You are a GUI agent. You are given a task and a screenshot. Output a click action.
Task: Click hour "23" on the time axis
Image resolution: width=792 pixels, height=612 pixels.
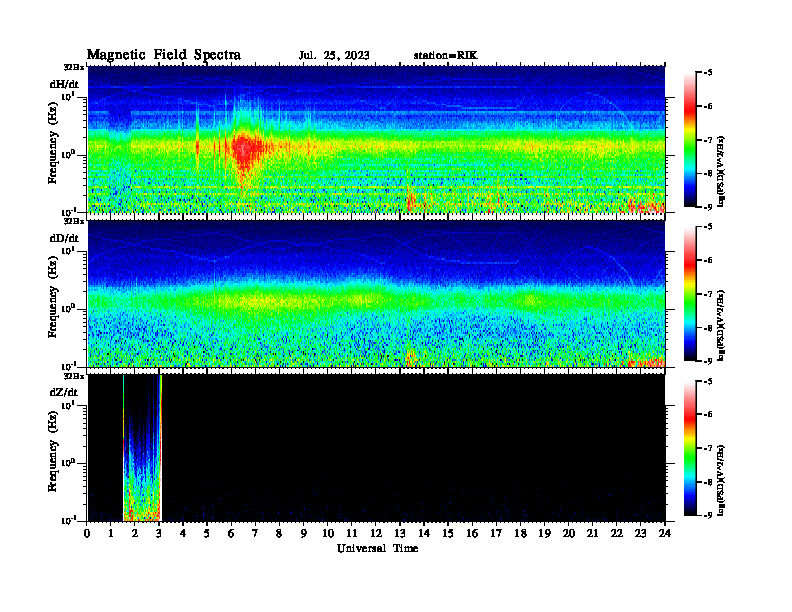pos(640,533)
